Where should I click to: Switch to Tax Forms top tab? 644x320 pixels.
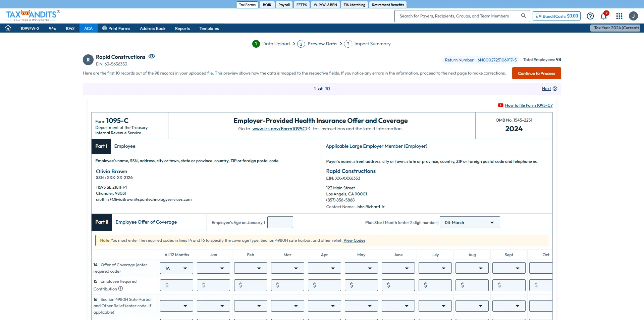pyautogui.click(x=247, y=5)
